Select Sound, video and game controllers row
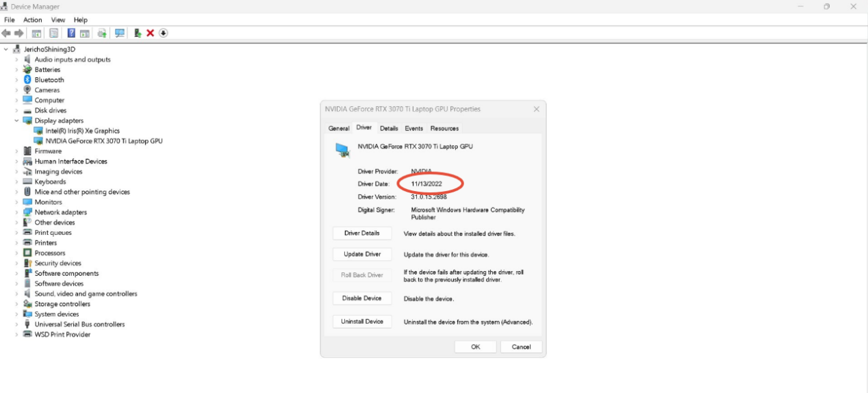868x393 pixels. point(86,294)
